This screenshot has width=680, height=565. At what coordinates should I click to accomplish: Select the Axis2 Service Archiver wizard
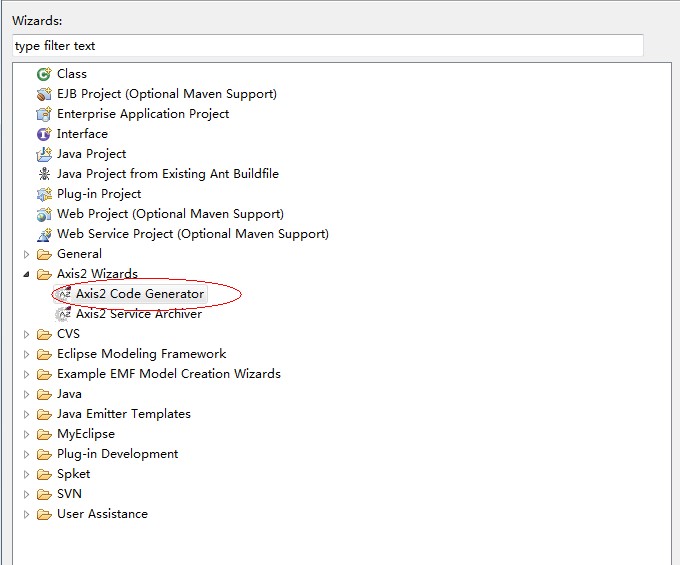(x=139, y=314)
